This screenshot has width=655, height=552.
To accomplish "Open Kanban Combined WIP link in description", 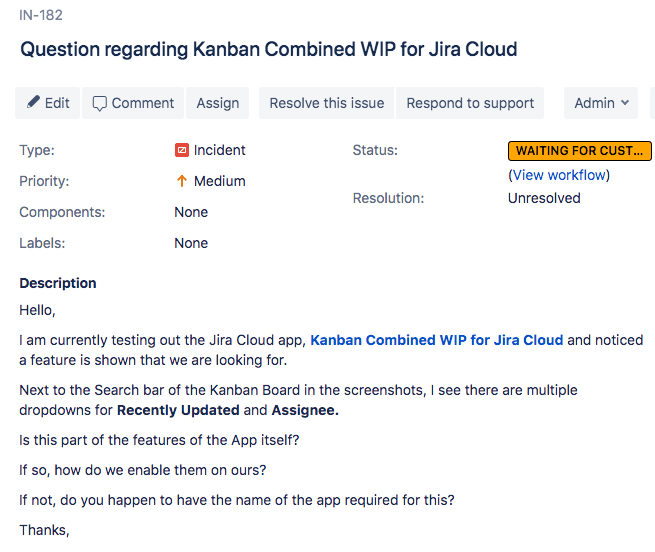I will [x=436, y=340].
